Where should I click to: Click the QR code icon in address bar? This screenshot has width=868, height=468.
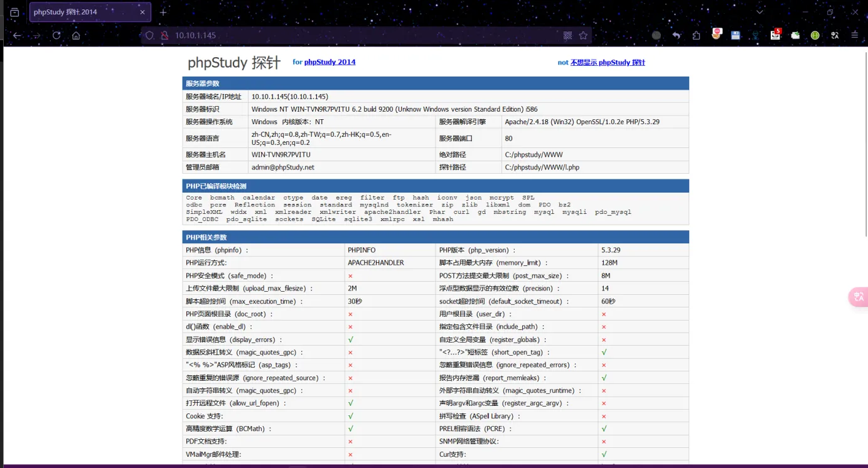click(x=567, y=36)
